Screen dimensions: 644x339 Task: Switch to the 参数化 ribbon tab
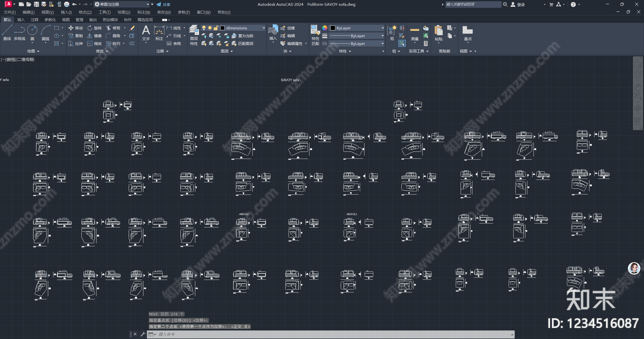[x=50, y=20]
